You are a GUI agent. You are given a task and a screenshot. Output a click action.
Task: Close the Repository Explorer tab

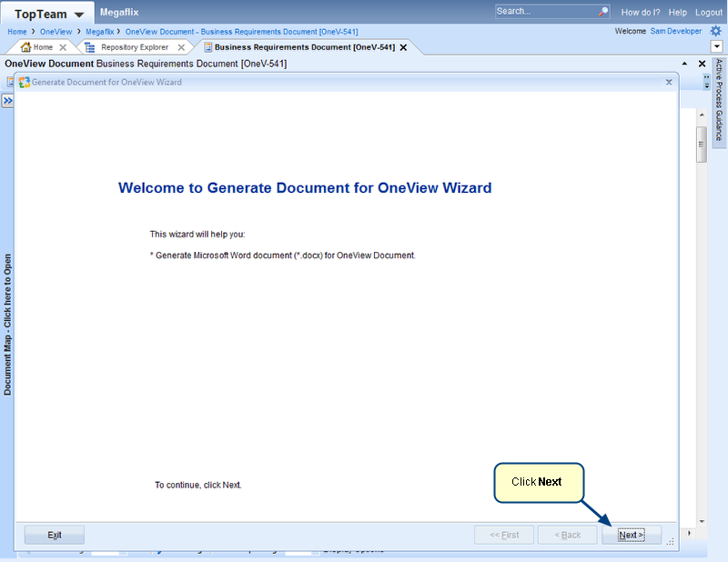tap(181, 47)
